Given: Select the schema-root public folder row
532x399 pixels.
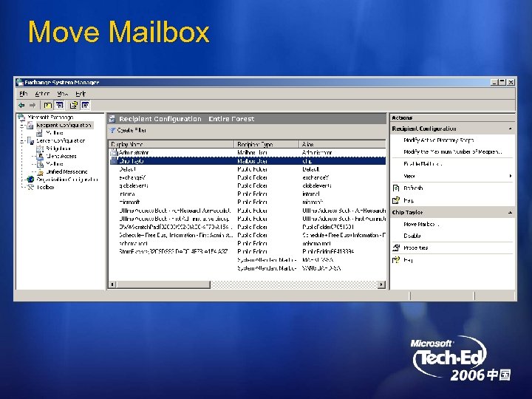Looking at the screenshot, I should click(x=248, y=244).
